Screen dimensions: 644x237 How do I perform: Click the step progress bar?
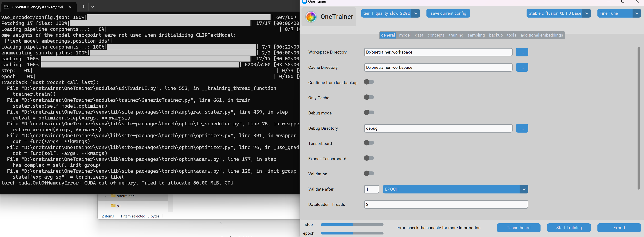[352, 225]
